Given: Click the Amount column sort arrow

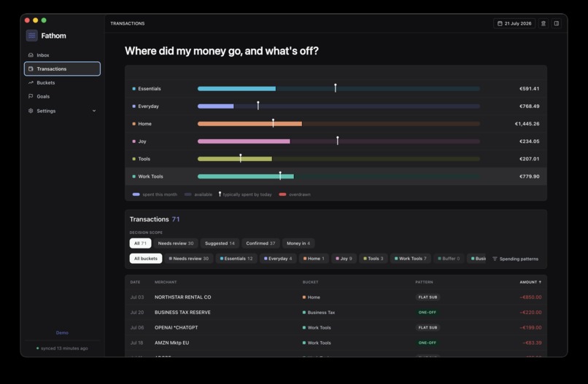Looking at the screenshot, I should pos(540,282).
